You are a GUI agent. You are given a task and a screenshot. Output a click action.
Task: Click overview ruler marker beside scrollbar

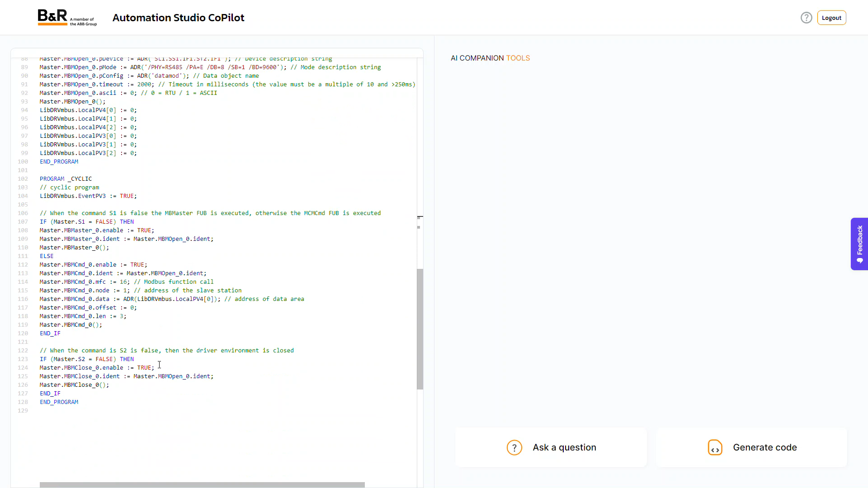click(419, 227)
